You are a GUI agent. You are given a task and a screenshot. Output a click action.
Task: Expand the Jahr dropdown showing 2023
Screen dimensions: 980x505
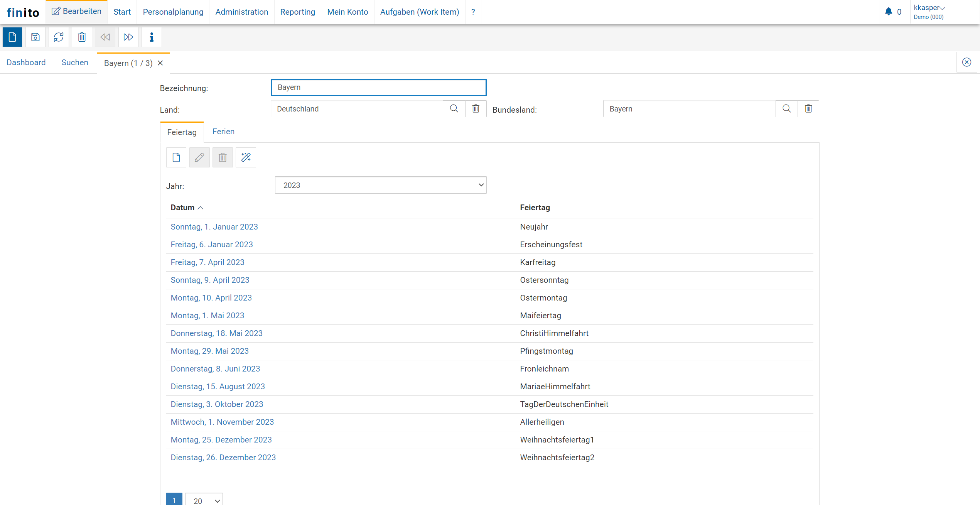tap(380, 185)
